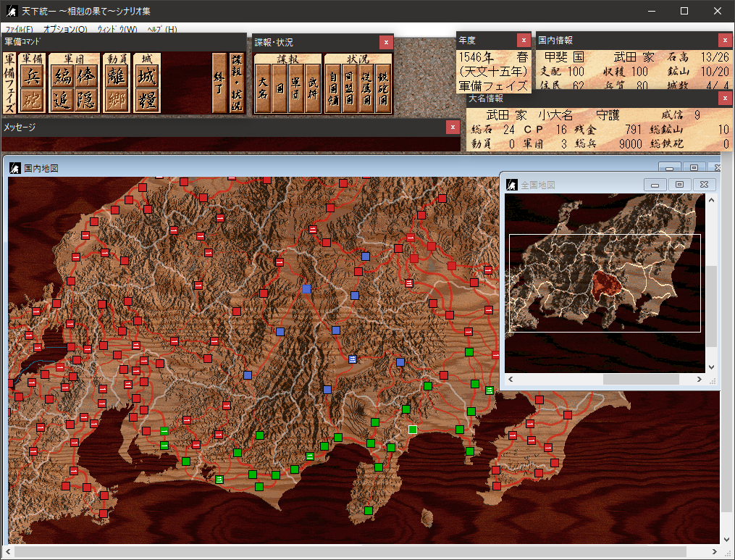Screen dimensions: 735x560
Task: Open the 武将 intelligence report button
Action: pos(312,88)
